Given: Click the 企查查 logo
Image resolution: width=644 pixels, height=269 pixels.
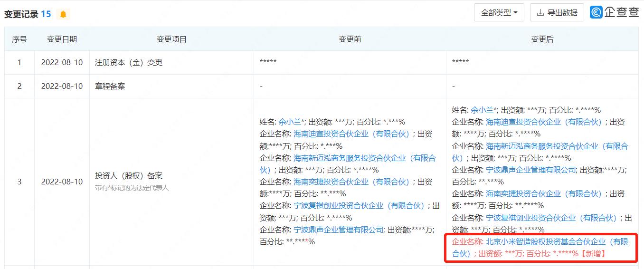Looking at the screenshot, I should tap(615, 12).
